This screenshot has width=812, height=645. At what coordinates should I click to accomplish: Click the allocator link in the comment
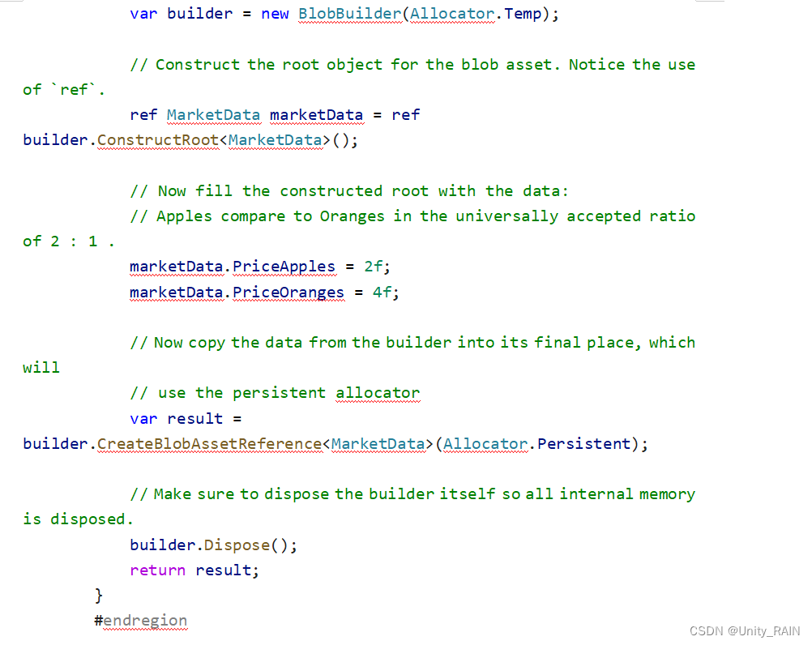click(378, 393)
